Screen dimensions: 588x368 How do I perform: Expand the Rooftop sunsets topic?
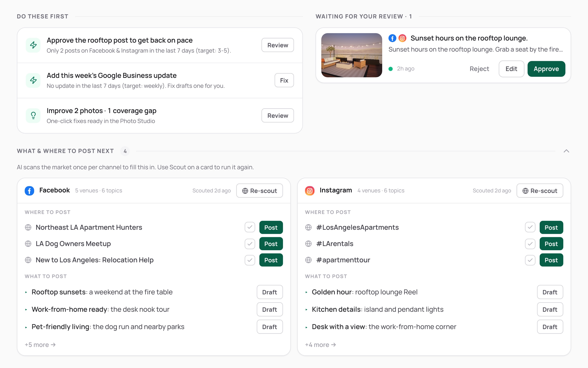(x=26, y=292)
